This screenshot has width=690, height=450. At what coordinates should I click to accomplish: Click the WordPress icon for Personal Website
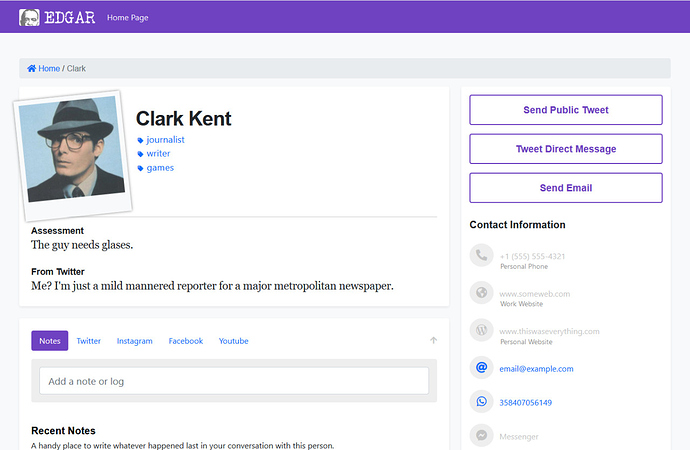(481, 330)
